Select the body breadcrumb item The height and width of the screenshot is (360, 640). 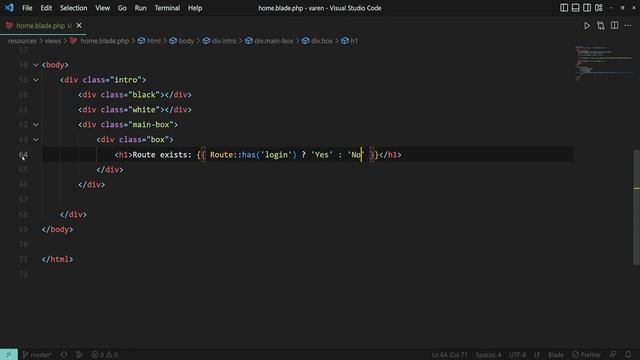(182, 41)
